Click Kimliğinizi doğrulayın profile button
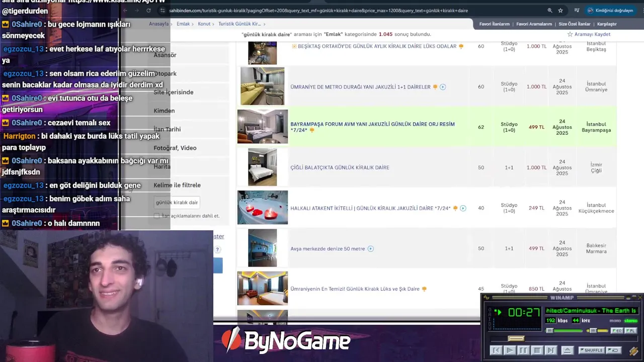The width and height of the screenshot is (644, 362). [610, 11]
